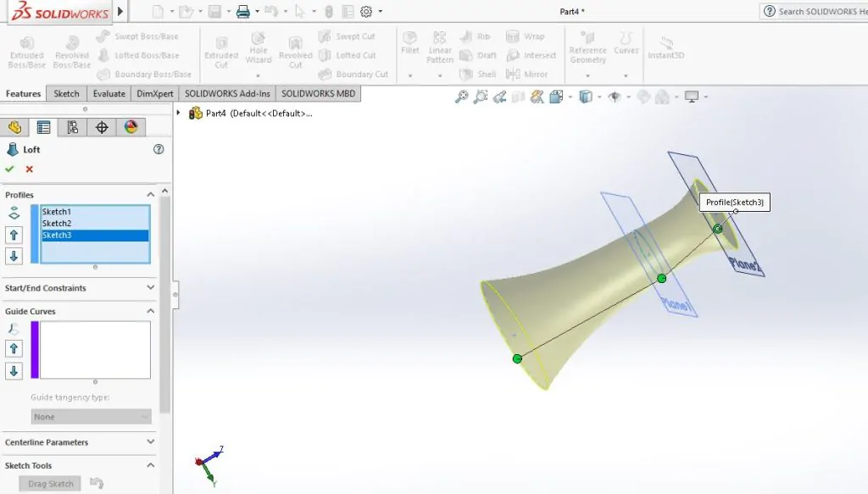
Task: Switch to the SOLIDWORKS Add-Ins tab
Action: (x=227, y=93)
